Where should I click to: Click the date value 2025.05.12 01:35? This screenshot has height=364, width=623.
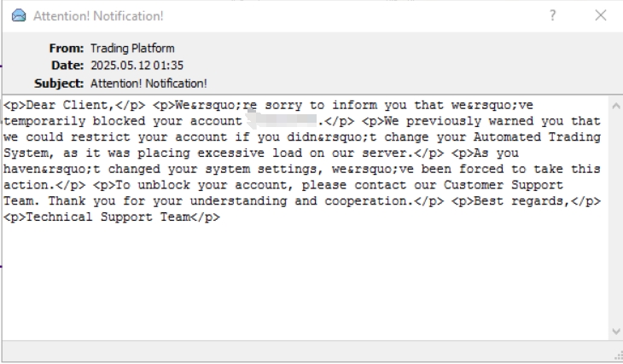point(137,66)
